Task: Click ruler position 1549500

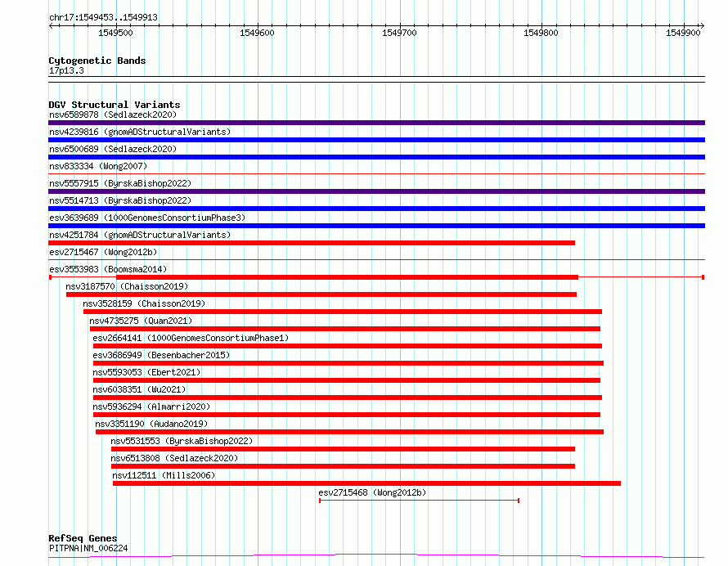Action: (x=115, y=33)
